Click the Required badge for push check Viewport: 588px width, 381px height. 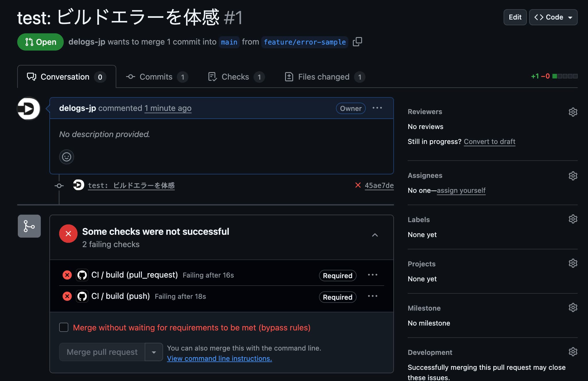[338, 297]
